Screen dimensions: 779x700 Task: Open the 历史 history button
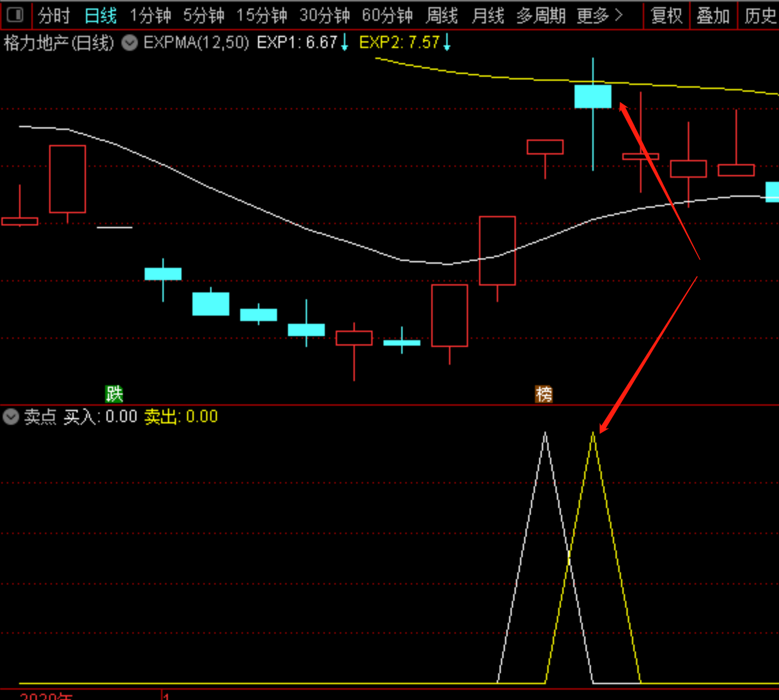tap(760, 15)
